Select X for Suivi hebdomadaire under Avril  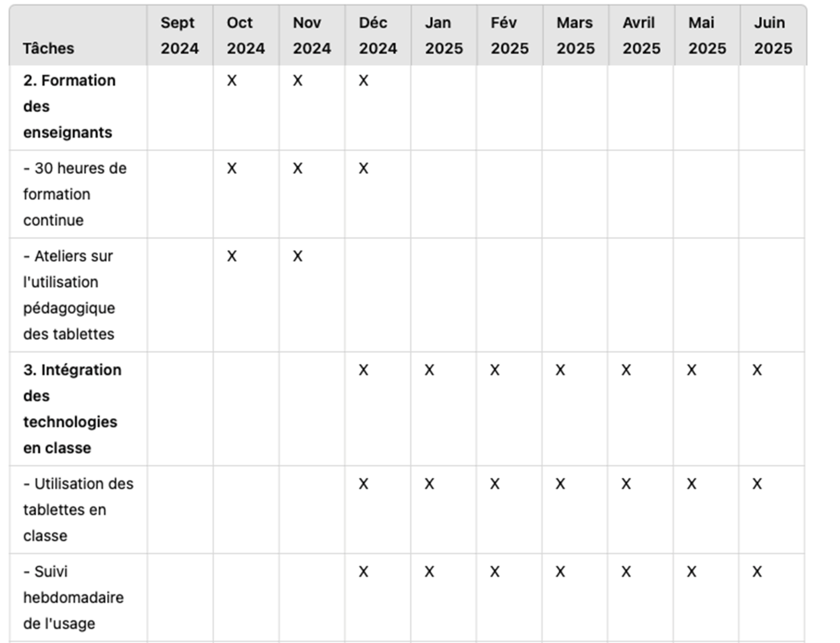pos(626,571)
